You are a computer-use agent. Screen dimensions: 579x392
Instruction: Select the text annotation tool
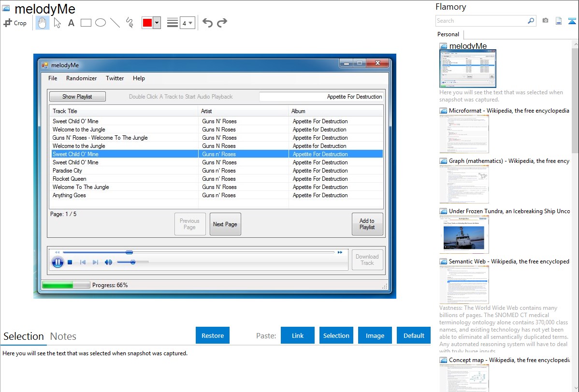[x=71, y=23]
